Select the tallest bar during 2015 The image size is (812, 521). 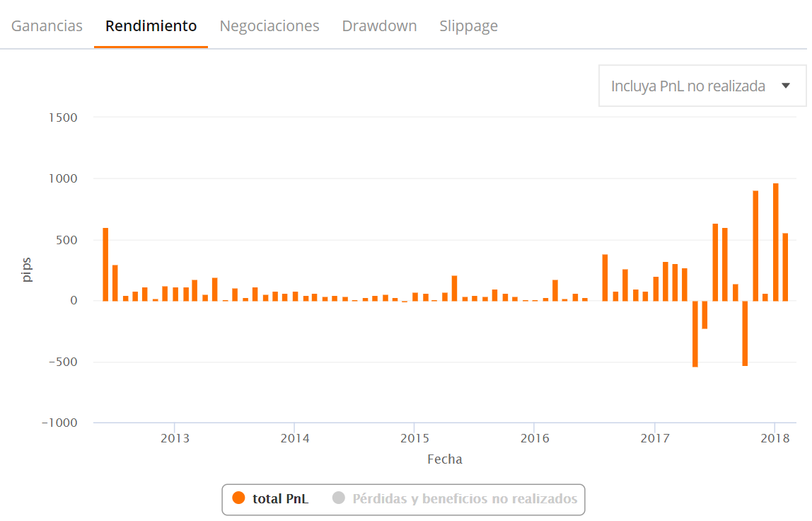click(x=455, y=288)
